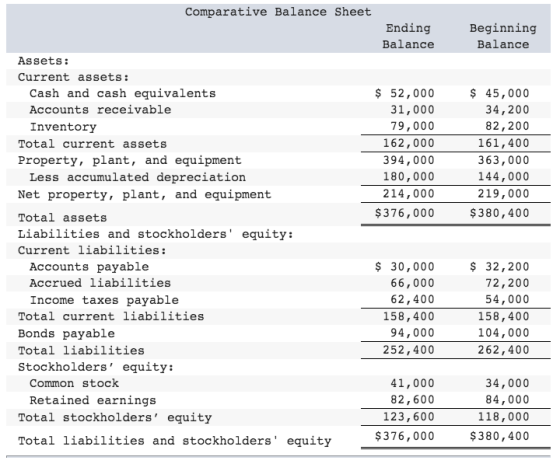Image resolution: width=560 pixels, height=464 pixels.
Task: Select the 'Total current assets' label
Action: click(x=92, y=144)
